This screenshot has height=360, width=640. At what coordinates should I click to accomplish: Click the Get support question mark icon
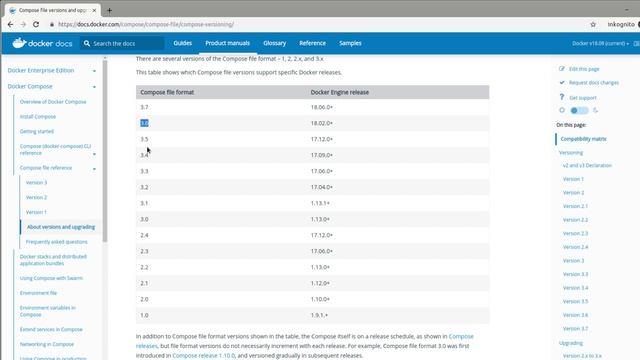click(562, 97)
